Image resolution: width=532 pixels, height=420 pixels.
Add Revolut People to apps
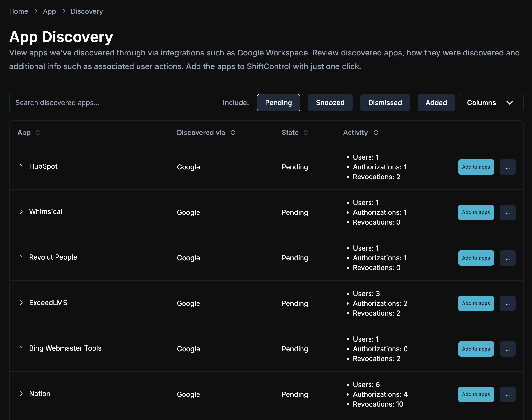coord(476,258)
